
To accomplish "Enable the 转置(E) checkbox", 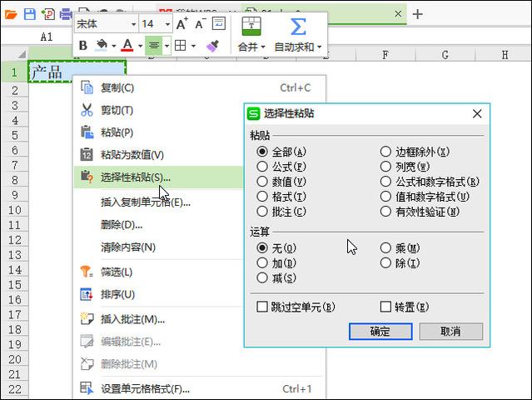I will [385, 307].
